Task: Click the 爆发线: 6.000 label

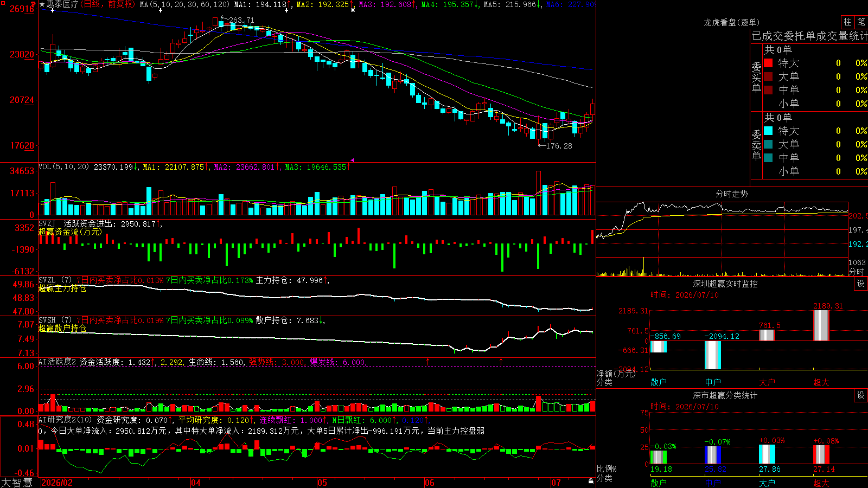Action: coord(337,362)
